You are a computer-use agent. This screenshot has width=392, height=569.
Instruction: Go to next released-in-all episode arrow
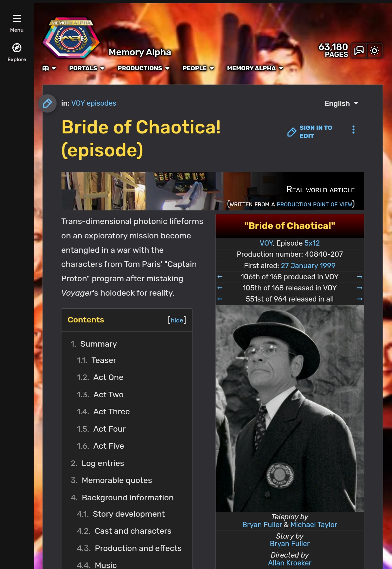[360, 299]
